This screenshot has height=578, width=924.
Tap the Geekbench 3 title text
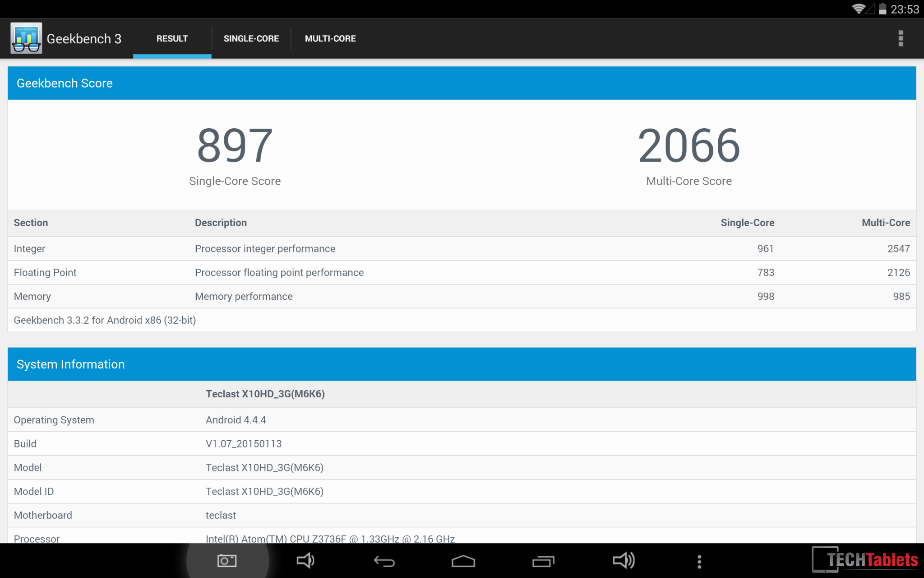(x=84, y=39)
